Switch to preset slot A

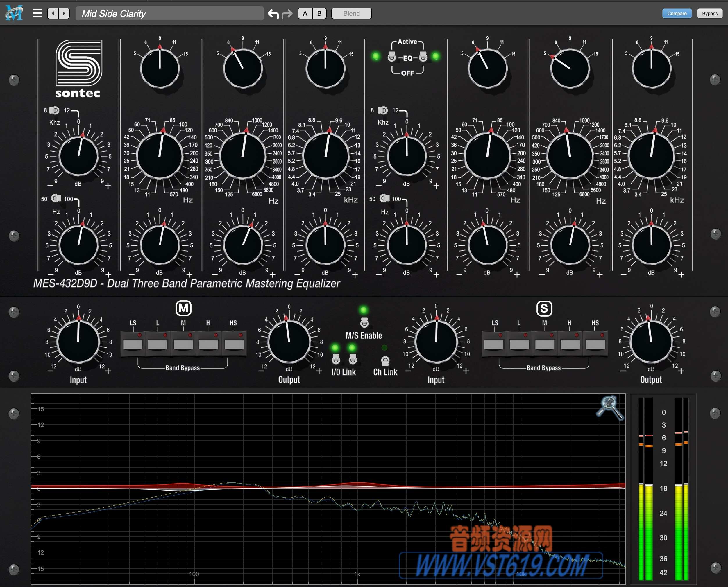coord(305,13)
